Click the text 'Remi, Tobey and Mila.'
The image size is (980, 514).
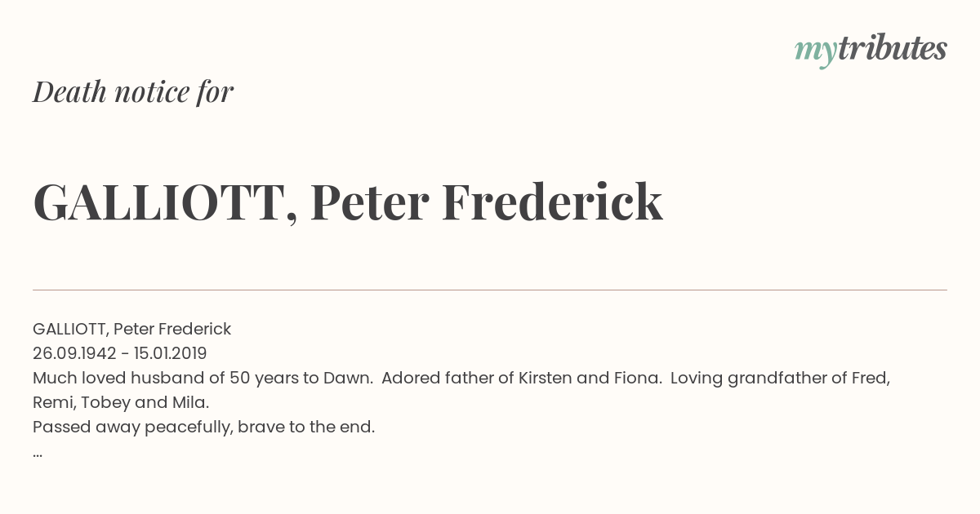point(121,402)
